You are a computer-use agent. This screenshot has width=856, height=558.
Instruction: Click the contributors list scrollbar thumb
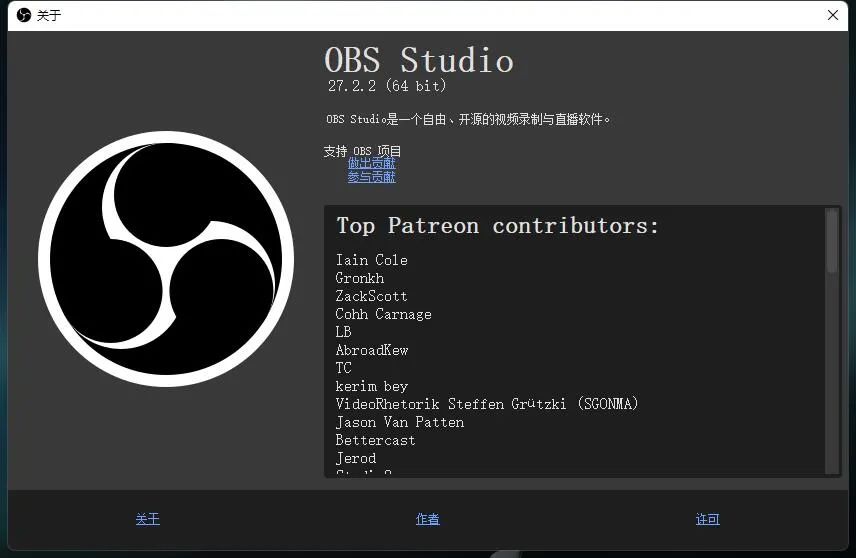point(832,241)
